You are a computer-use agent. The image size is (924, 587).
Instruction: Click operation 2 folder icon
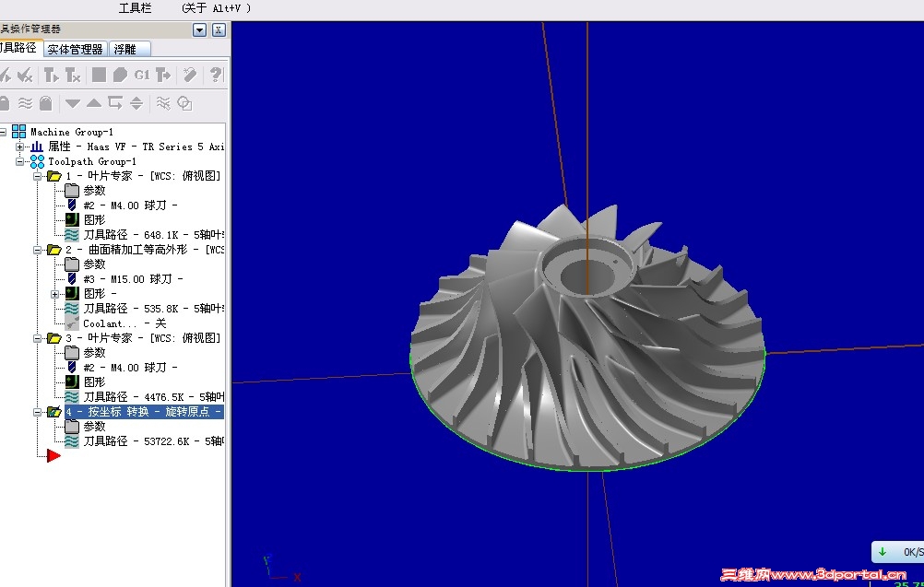(x=54, y=250)
